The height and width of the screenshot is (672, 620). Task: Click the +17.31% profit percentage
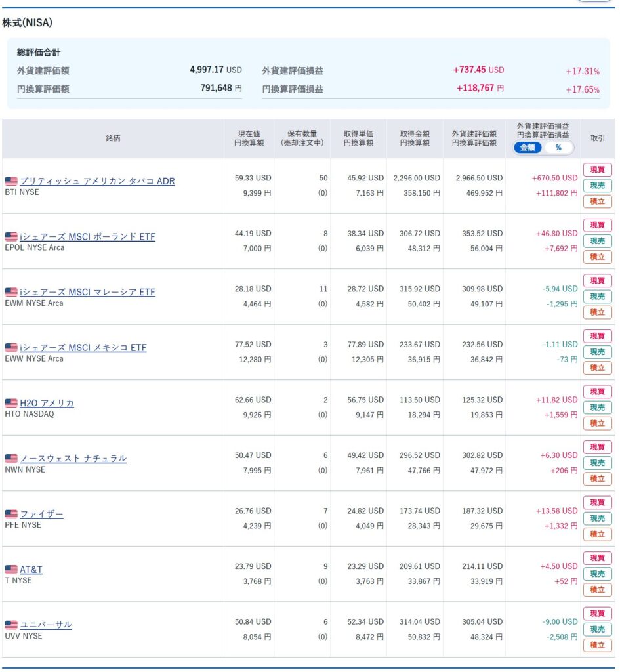[x=583, y=71]
